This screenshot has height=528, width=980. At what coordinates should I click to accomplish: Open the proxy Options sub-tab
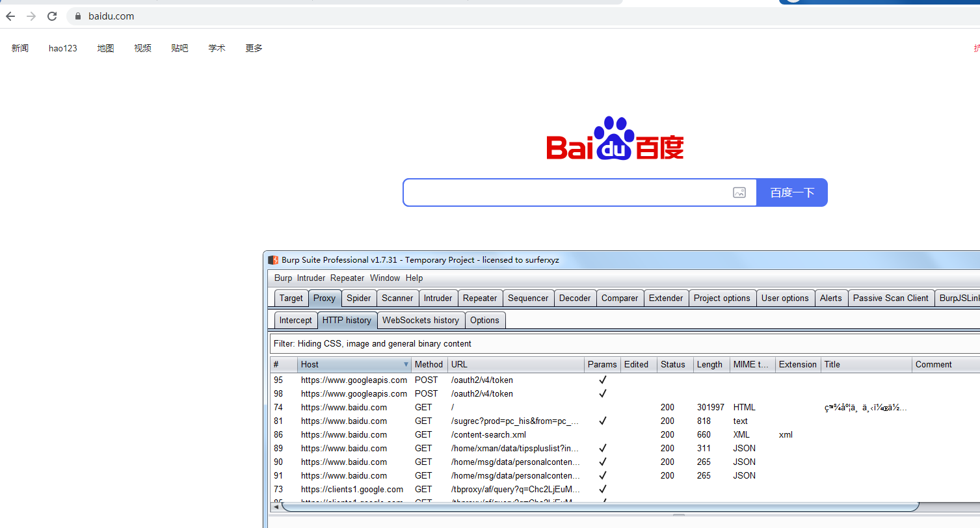point(484,320)
